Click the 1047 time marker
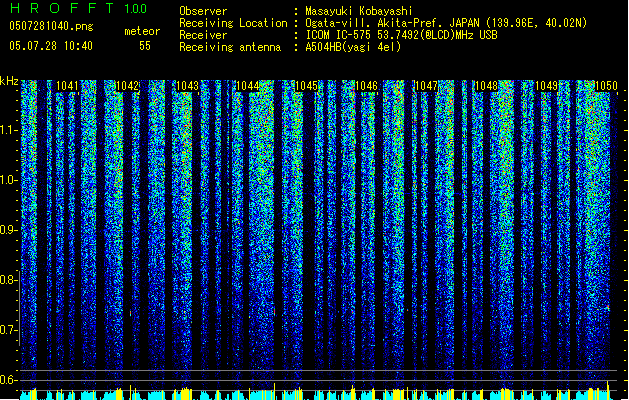Screen dimensions: 629x400 click(x=426, y=86)
